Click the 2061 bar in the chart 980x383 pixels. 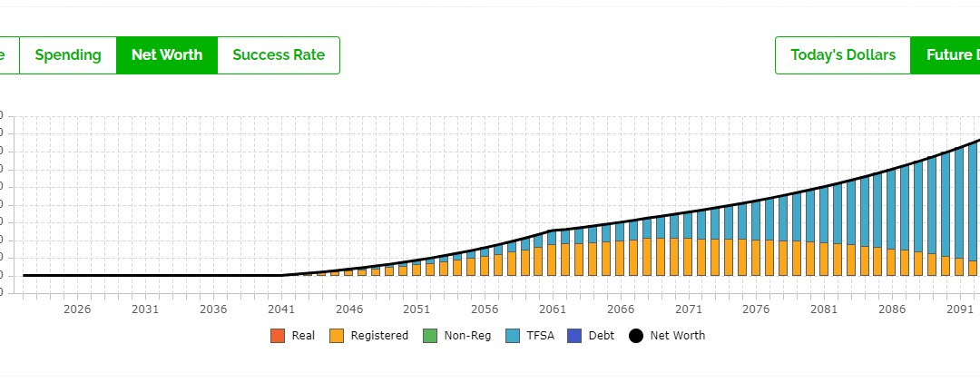[x=552, y=253]
